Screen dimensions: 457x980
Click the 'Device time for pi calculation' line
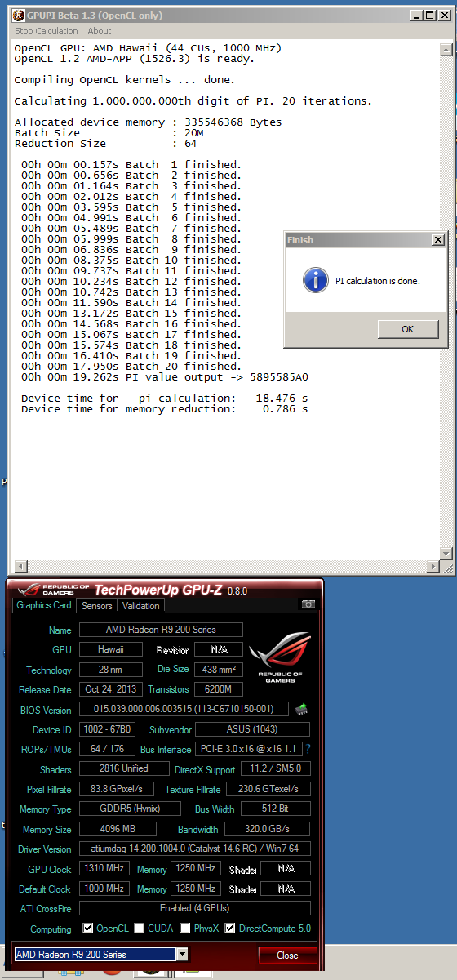(165, 399)
